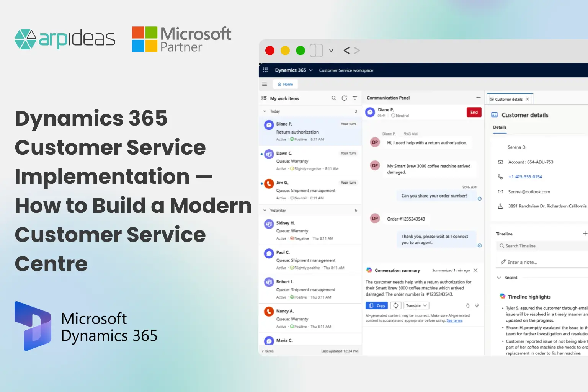Open the See terms link

[454, 320]
